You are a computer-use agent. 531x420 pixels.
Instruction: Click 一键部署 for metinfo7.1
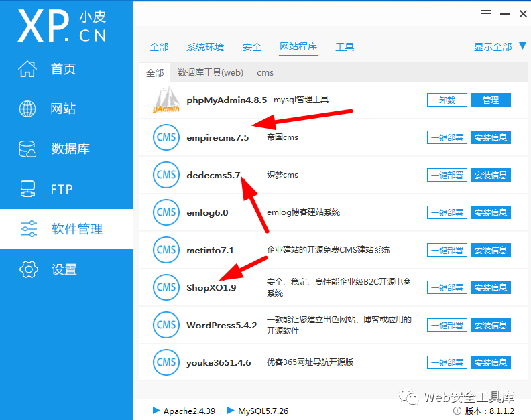[x=447, y=250]
